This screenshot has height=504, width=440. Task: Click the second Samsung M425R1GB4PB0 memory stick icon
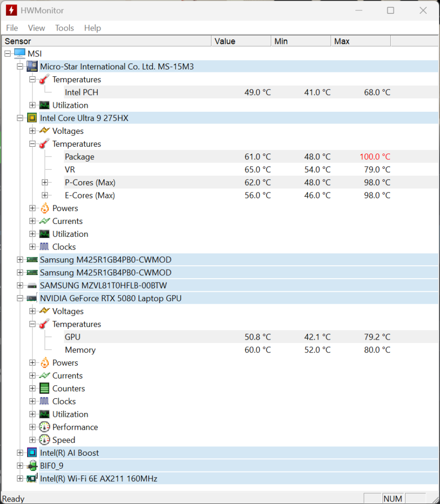tap(32, 272)
